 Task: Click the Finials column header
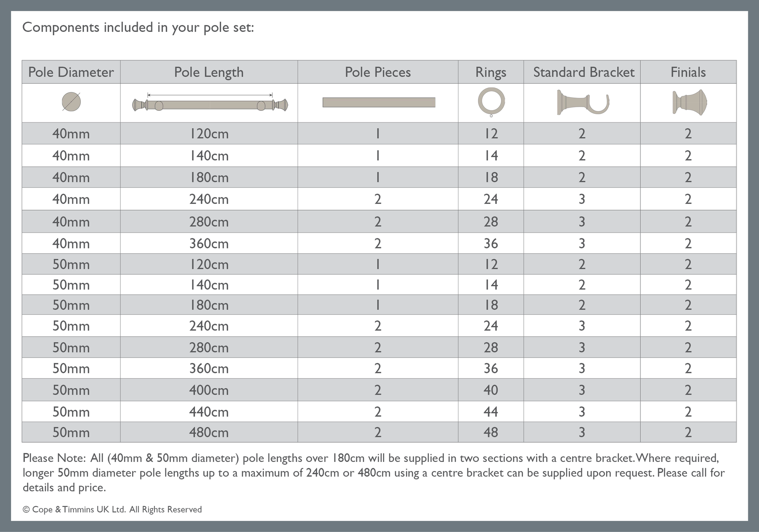688,72
